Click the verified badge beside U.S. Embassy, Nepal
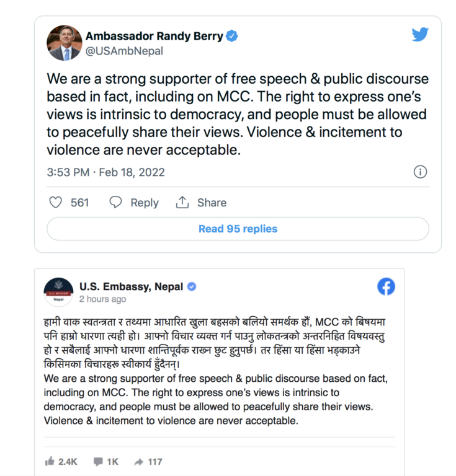 pyautogui.click(x=192, y=286)
